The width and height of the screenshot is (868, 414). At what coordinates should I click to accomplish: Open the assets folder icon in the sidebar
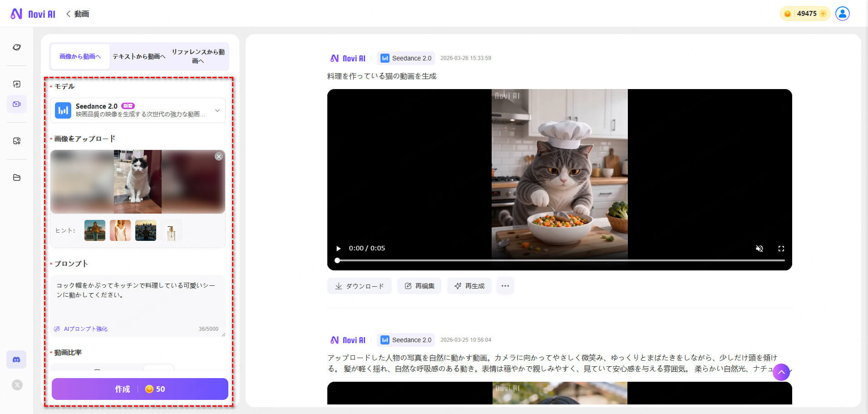click(x=17, y=178)
